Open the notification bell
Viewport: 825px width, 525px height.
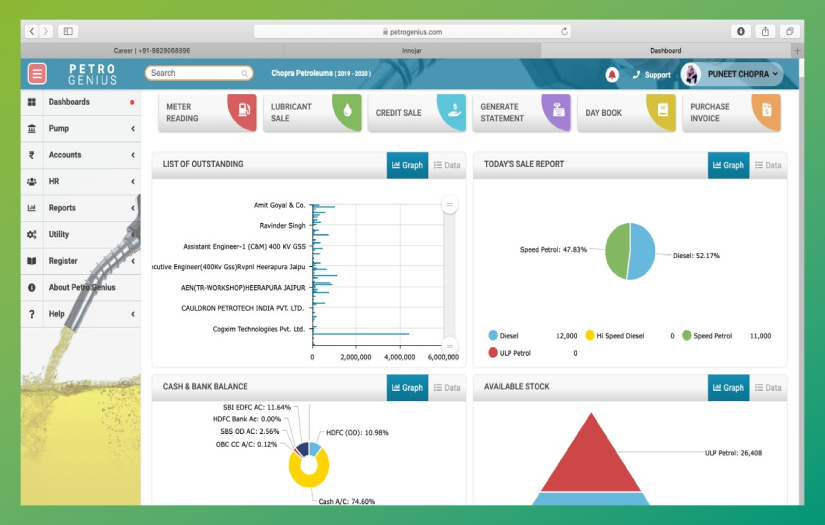click(x=612, y=75)
